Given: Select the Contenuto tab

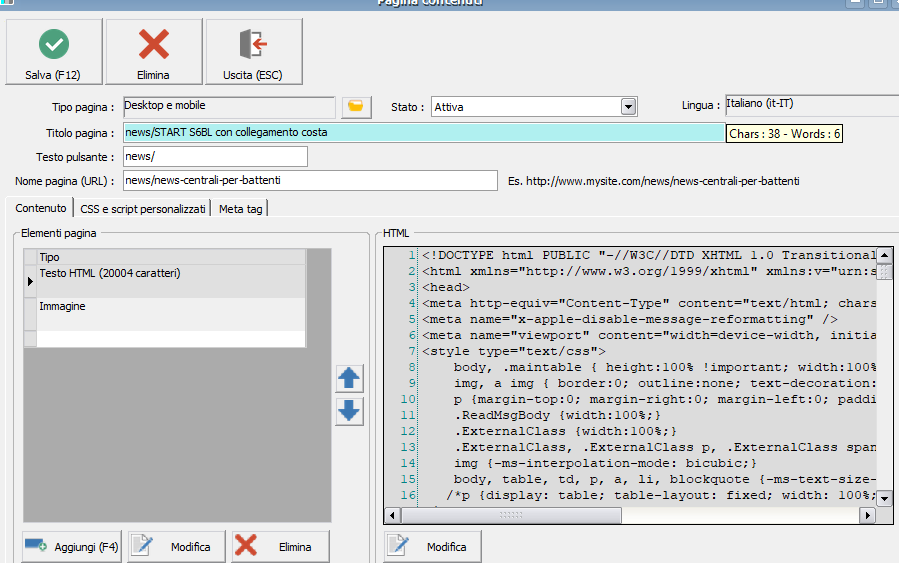Looking at the screenshot, I should 42,208.
